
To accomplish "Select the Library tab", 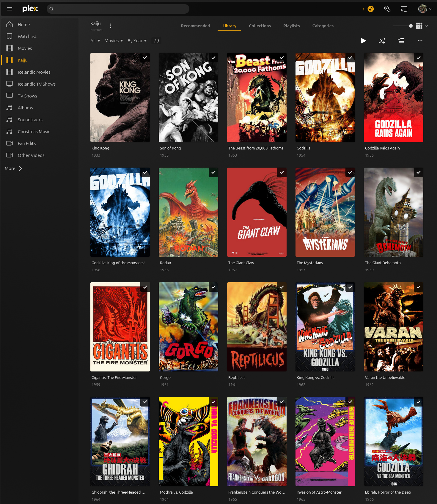I will pos(229,26).
